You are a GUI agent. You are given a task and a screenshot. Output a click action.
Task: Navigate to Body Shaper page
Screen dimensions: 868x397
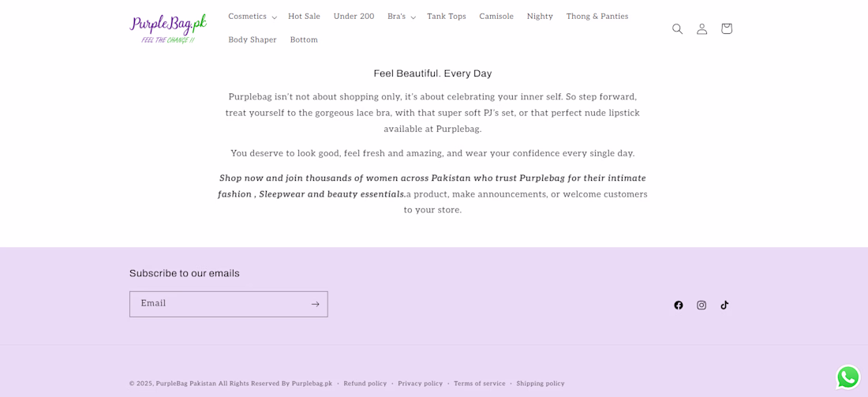253,40
